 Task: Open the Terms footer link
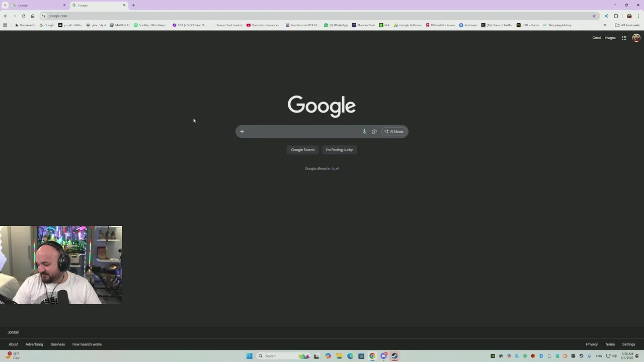pyautogui.click(x=610, y=344)
